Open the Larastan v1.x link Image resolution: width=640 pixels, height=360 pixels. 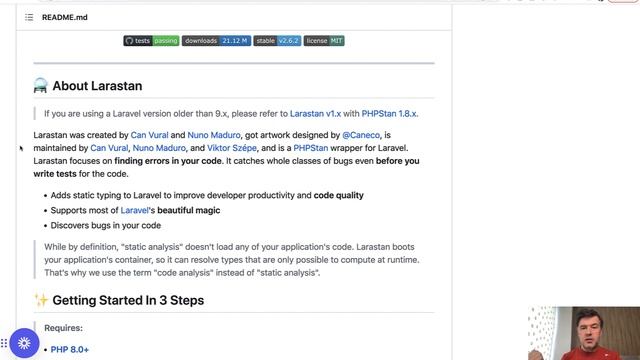point(315,113)
